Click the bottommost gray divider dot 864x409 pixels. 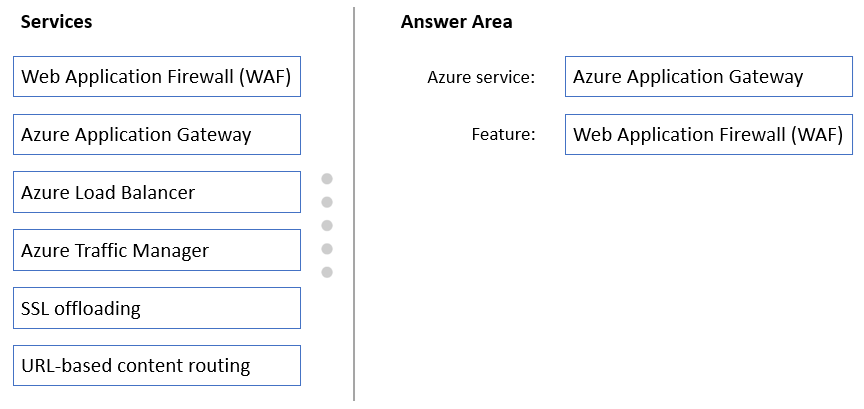click(327, 272)
